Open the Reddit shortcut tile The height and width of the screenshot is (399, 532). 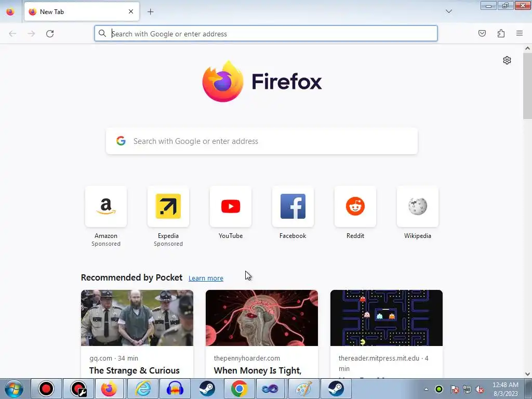pos(355,206)
